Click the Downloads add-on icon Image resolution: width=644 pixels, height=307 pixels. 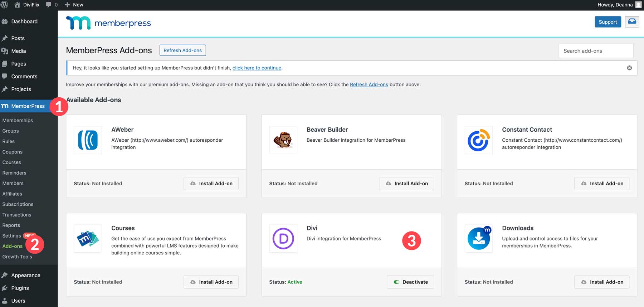(478, 239)
